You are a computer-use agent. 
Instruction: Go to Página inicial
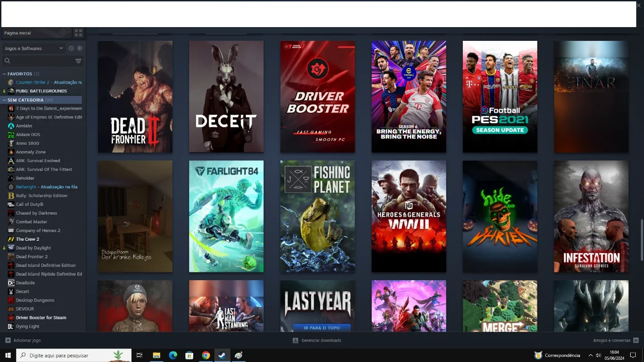pyautogui.click(x=18, y=33)
